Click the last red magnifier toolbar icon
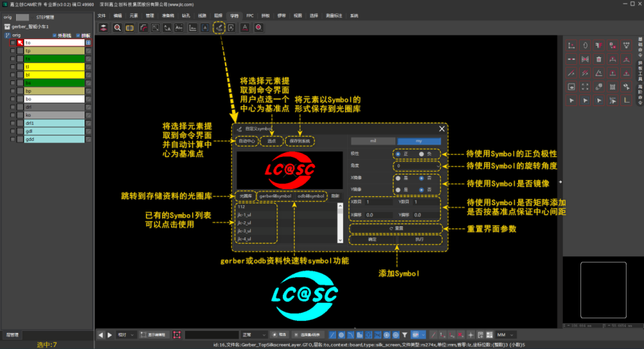644x349 pixels. tap(258, 27)
